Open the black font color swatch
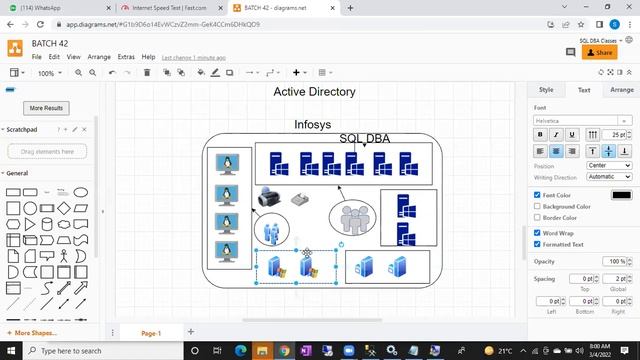This screenshot has height=360, width=640. tap(621, 195)
